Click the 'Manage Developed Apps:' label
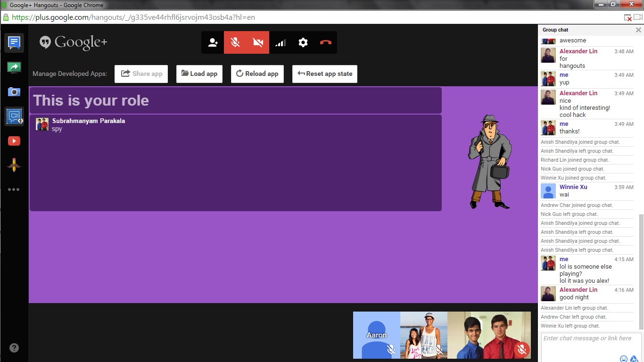 [70, 74]
